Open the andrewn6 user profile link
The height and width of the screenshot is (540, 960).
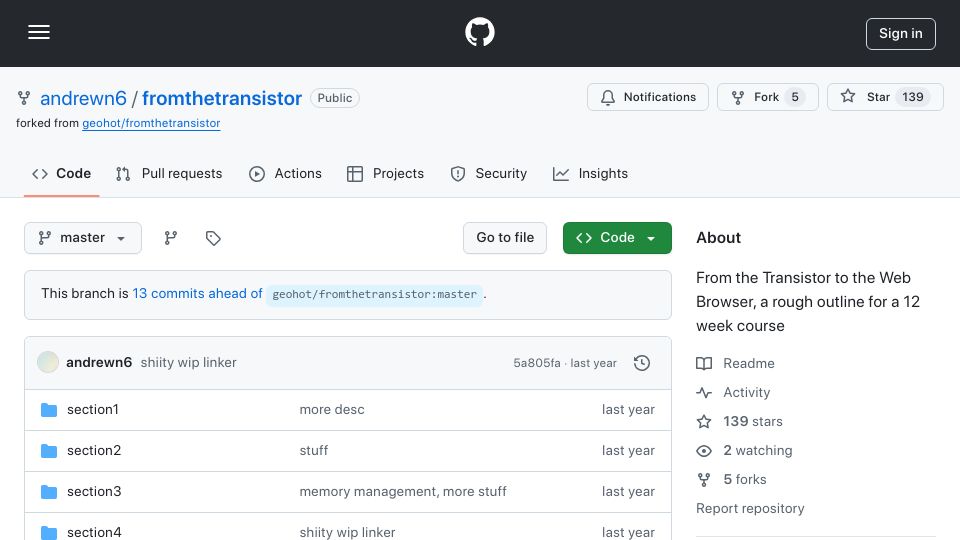click(x=83, y=98)
